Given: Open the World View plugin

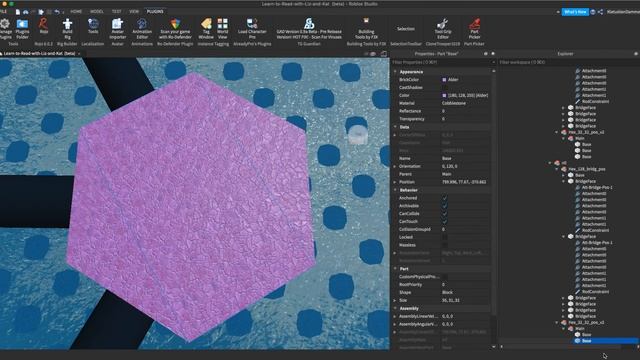Looking at the screenshot, I should point(222,29).
